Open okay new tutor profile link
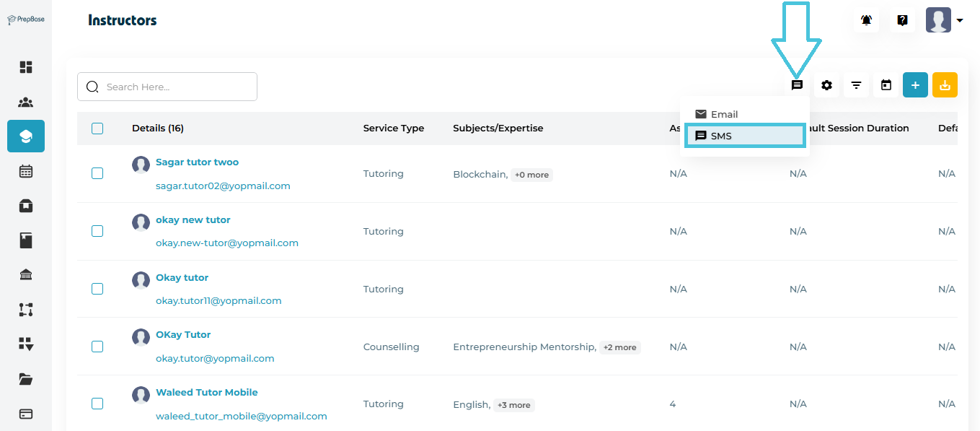Screen dimensions: 980x431 193,219
